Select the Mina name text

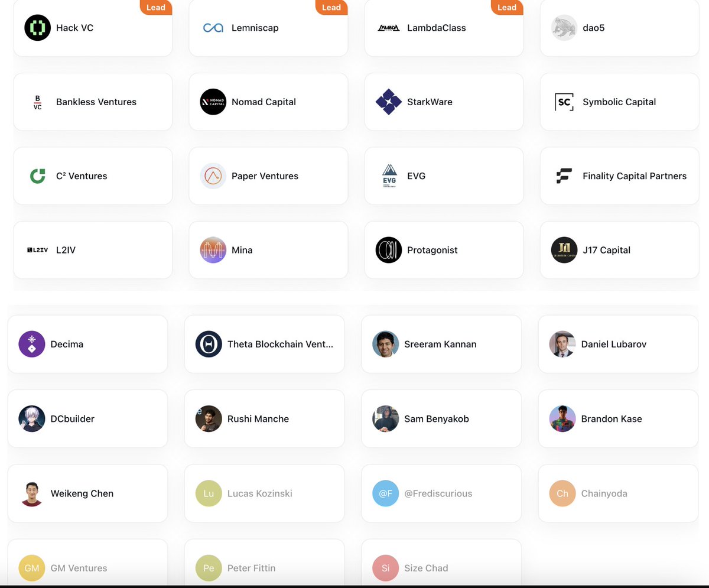[x=242, y=250]
